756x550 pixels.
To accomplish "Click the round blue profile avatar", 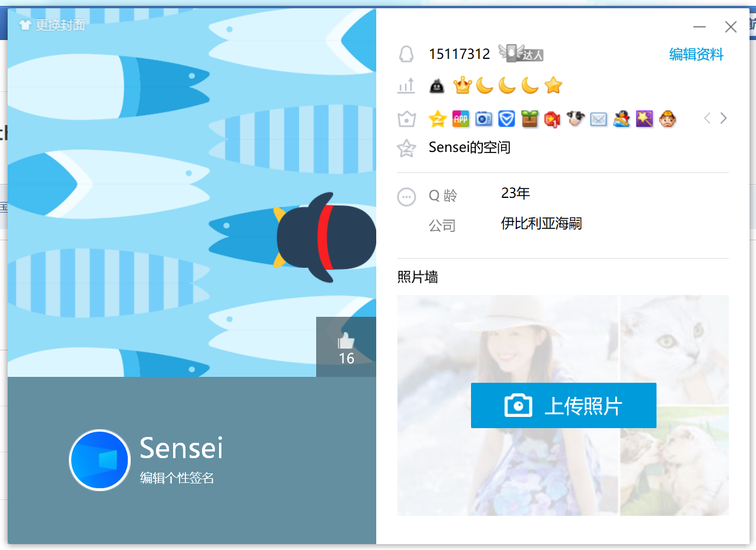I will tap(100, 460).
